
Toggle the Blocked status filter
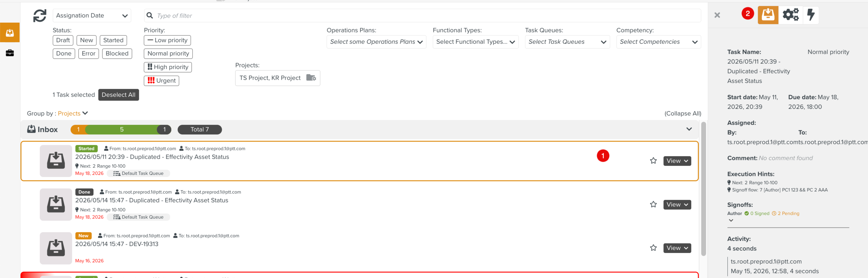pos(117,53)
